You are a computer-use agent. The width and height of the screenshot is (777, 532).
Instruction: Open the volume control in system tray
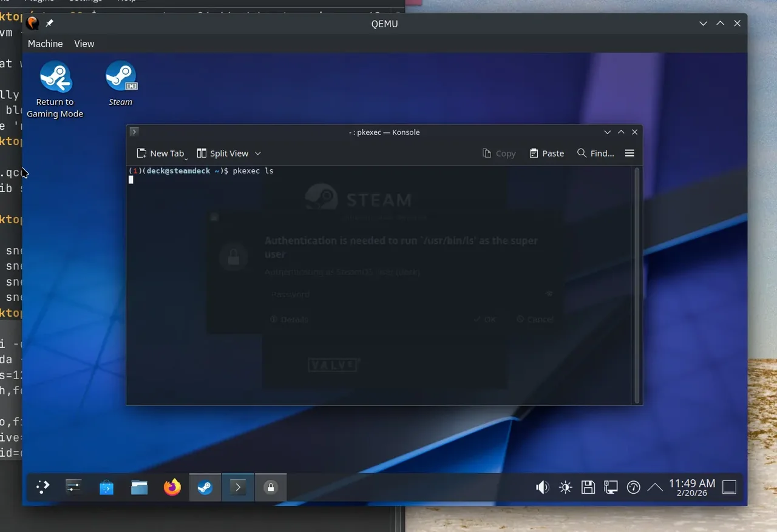(543, 487)
